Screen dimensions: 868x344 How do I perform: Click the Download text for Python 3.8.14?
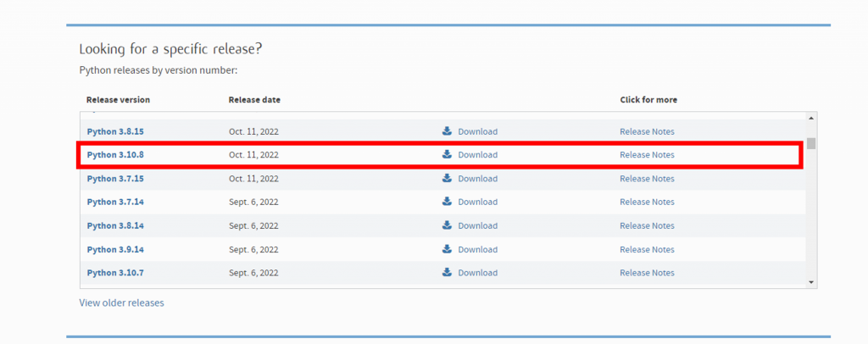click(x=478, y=225)
